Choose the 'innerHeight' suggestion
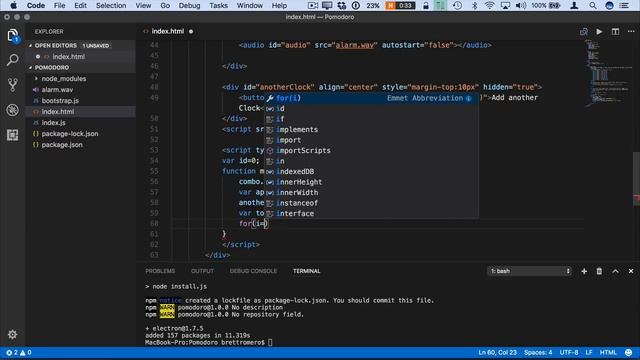 [x=371, y=182]
